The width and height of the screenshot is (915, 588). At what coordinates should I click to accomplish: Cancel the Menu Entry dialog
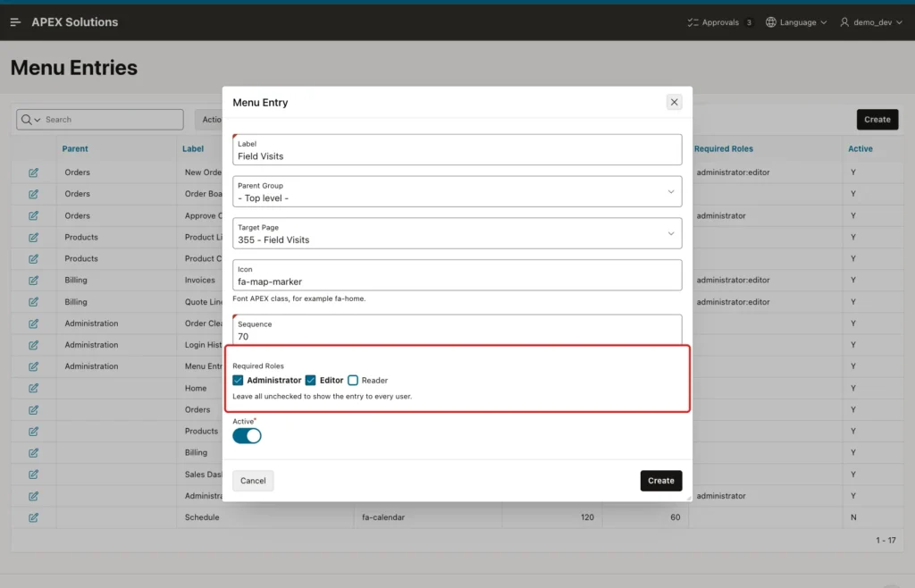click(253, 481)
